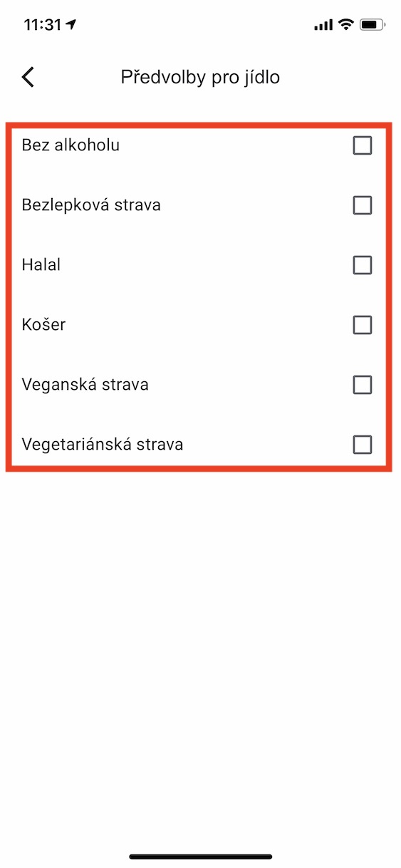Choose the Halal list item text
This screenshot has height=868, width=401.
[x=41, y=265]
